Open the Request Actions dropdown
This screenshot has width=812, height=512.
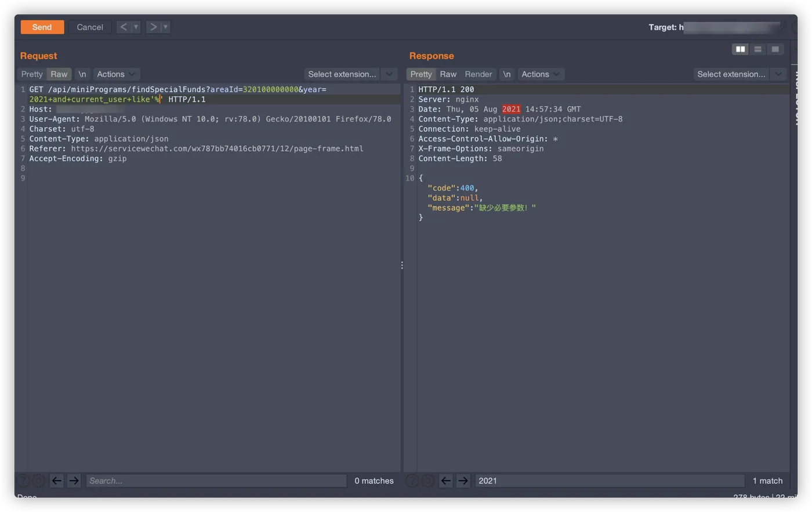click(116, 74)
